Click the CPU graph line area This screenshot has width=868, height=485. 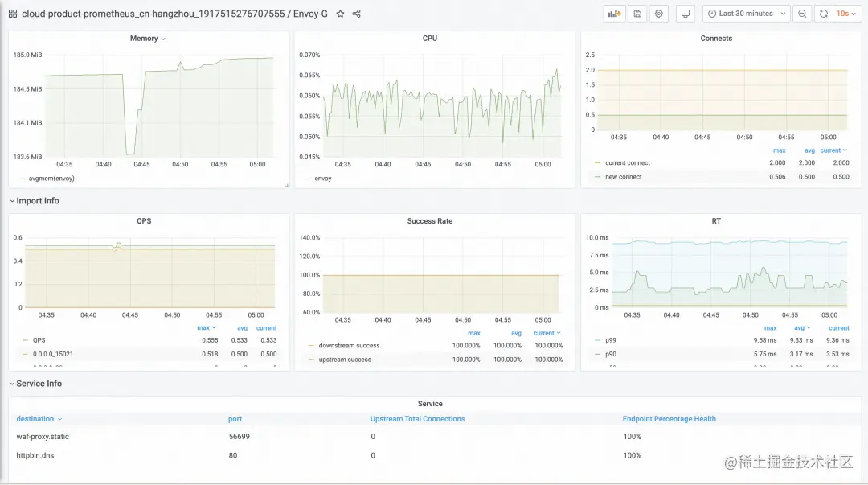coord(443,105)
